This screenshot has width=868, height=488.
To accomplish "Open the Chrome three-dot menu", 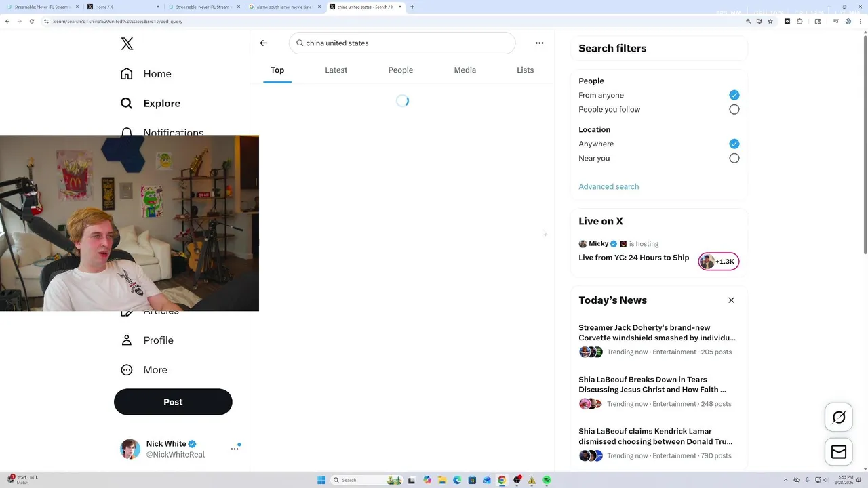I will click(x=859, y=21).
